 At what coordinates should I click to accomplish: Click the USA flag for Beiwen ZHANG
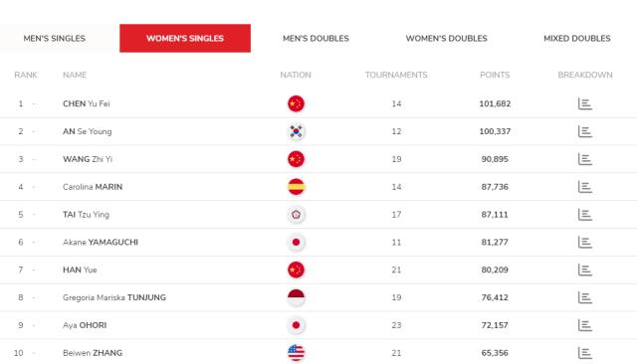296,353
